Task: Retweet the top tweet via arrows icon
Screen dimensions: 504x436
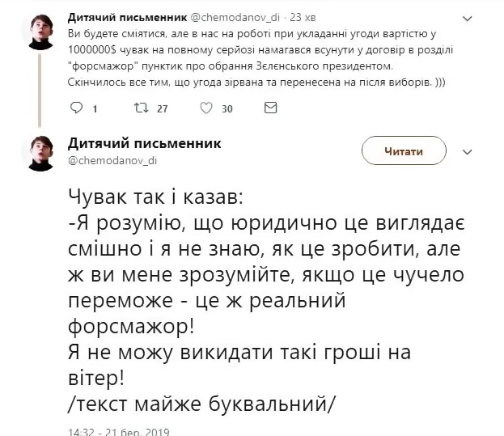Action: pos(139,108)
